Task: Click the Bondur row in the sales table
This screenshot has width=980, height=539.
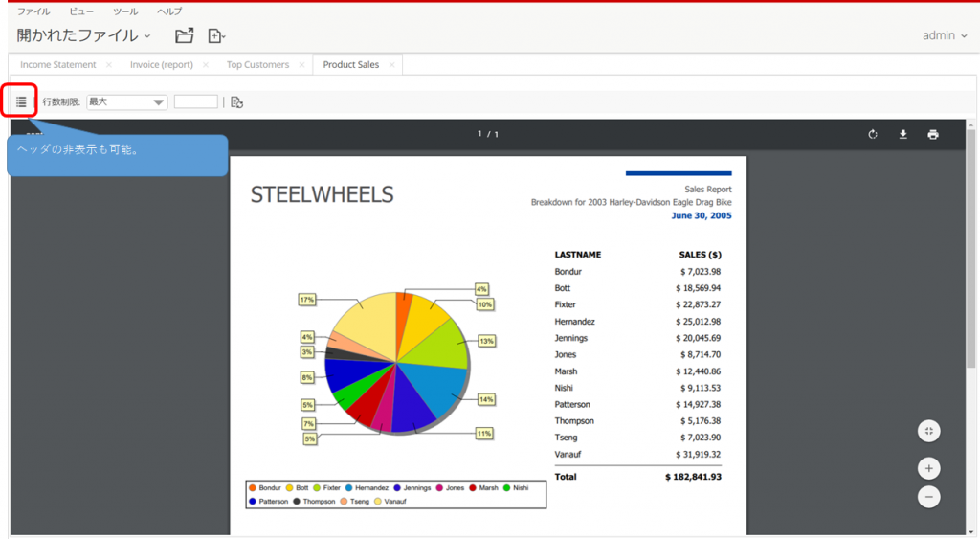Action: click(637, 272)
